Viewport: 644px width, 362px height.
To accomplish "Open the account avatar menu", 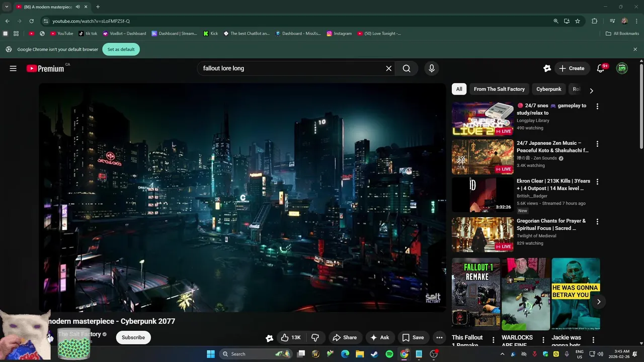I will coord(622,68).
